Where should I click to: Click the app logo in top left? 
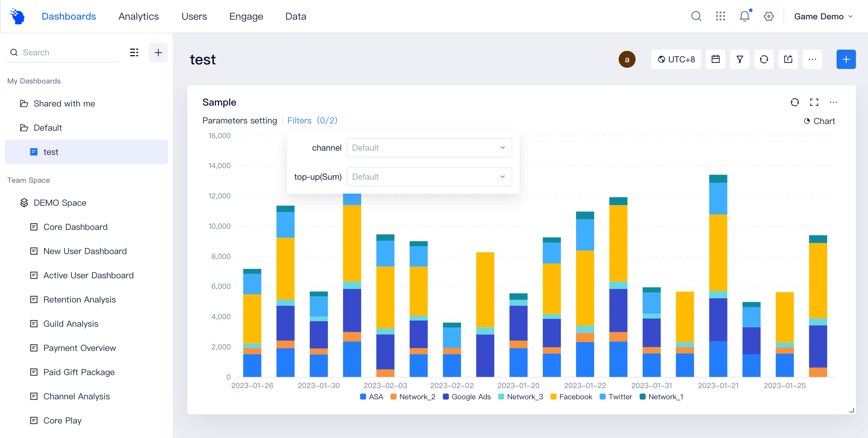18,16
